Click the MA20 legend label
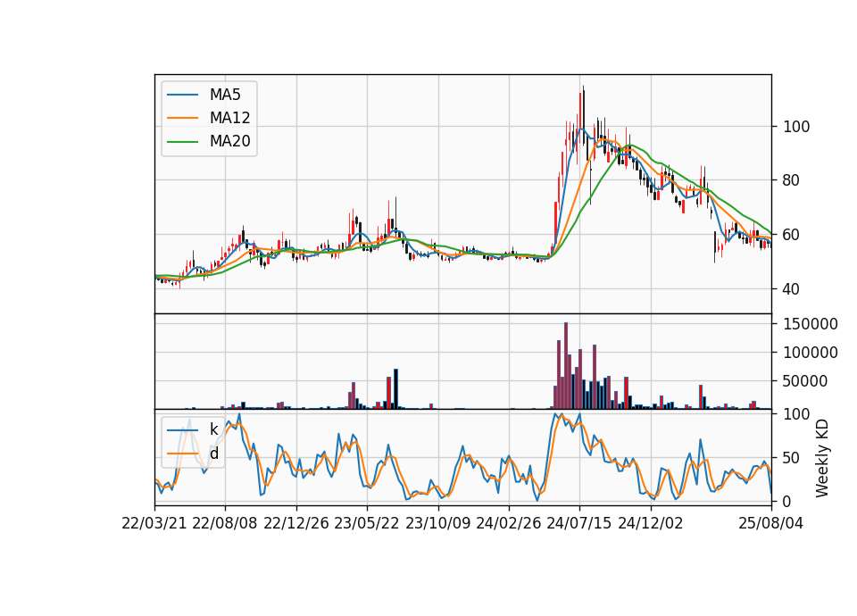The height and width of the screenshot is (616, 857). [229, 142]
